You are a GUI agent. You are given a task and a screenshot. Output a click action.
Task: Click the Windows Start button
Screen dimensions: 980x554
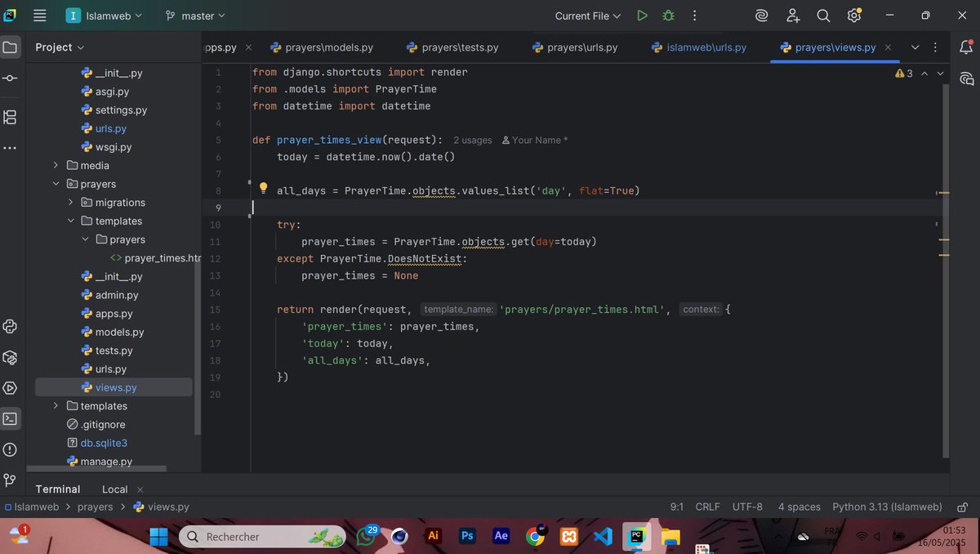point(158,536)
